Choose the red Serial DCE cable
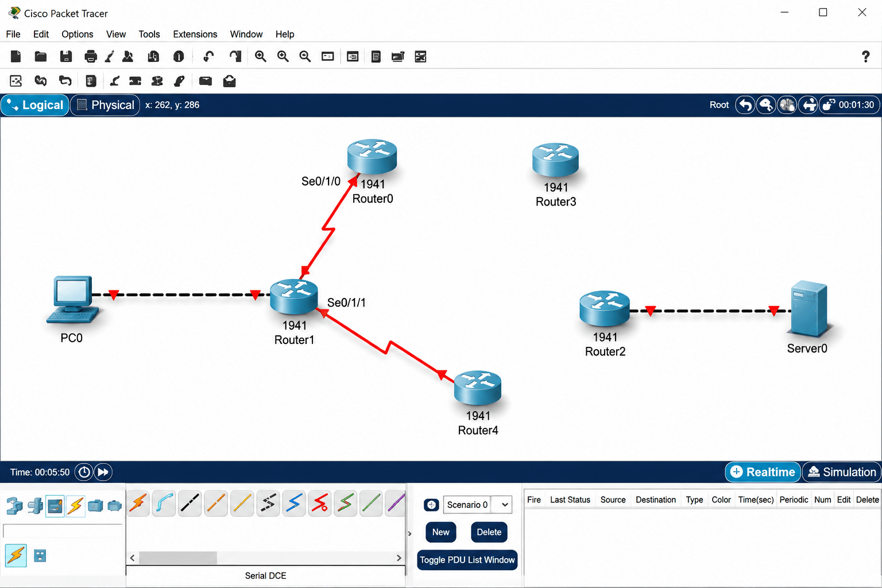Viewport: 882px width, 588px height. point(320,503)
